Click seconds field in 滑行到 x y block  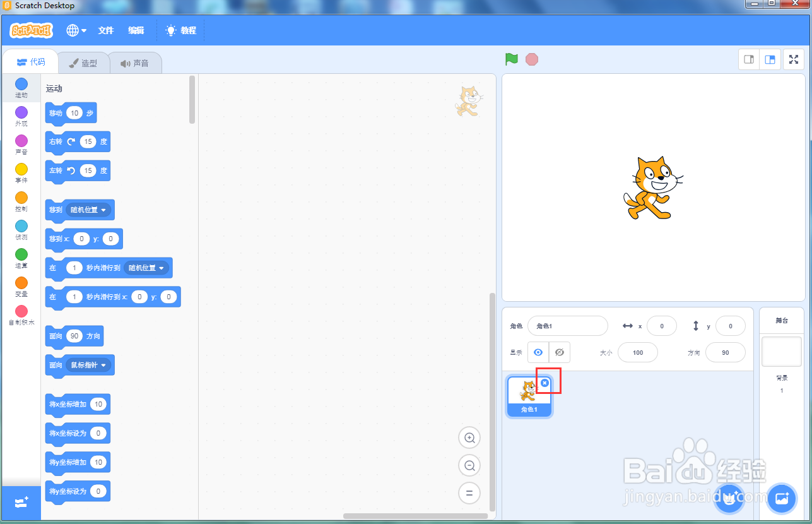[74, 297]
